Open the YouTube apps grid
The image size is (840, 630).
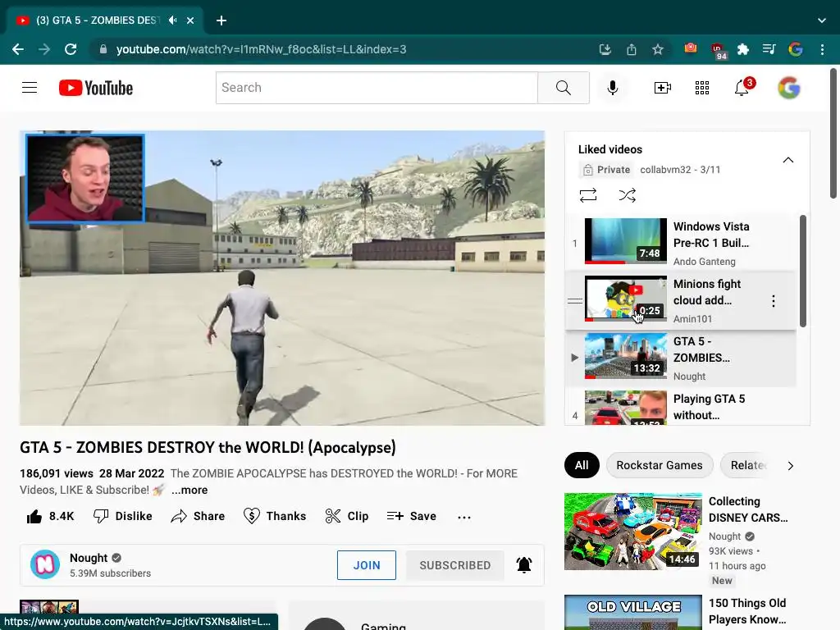click(702, 88)
